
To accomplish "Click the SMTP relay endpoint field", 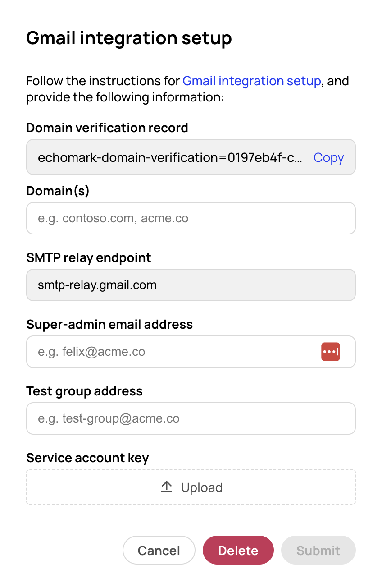I will click(191, 285).
